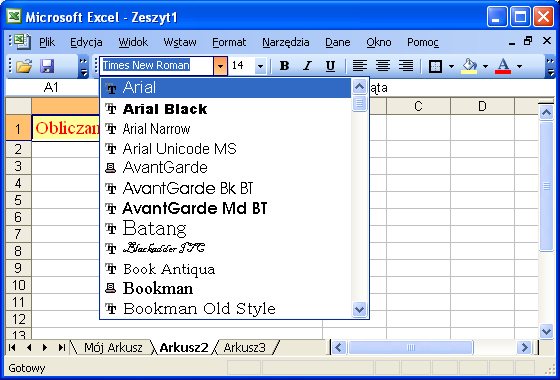Select Arial Black font

click(x=226, y=109)
